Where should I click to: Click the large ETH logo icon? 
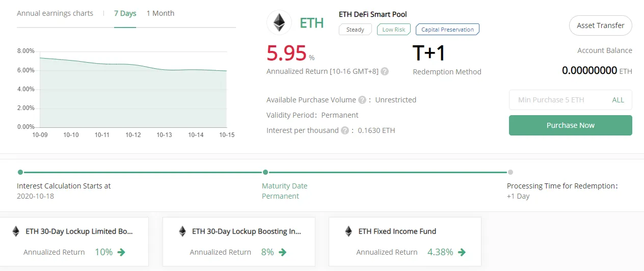(x=279, y=22)
